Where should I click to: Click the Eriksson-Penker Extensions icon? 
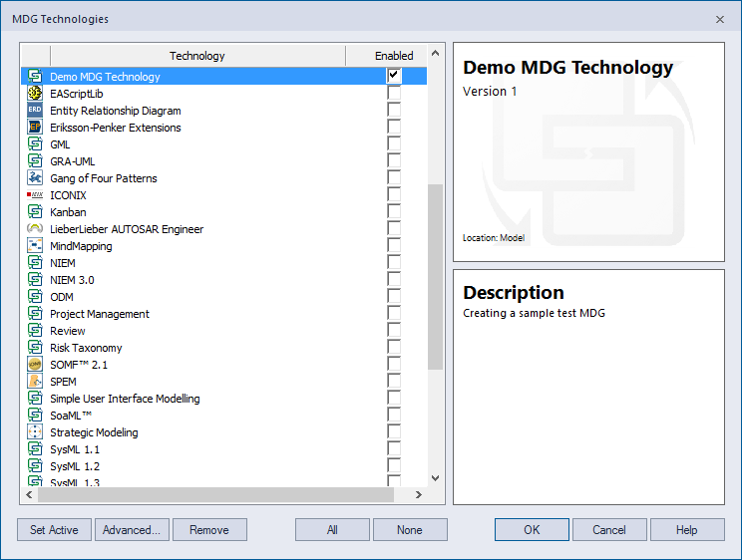(x=35, y=128)
